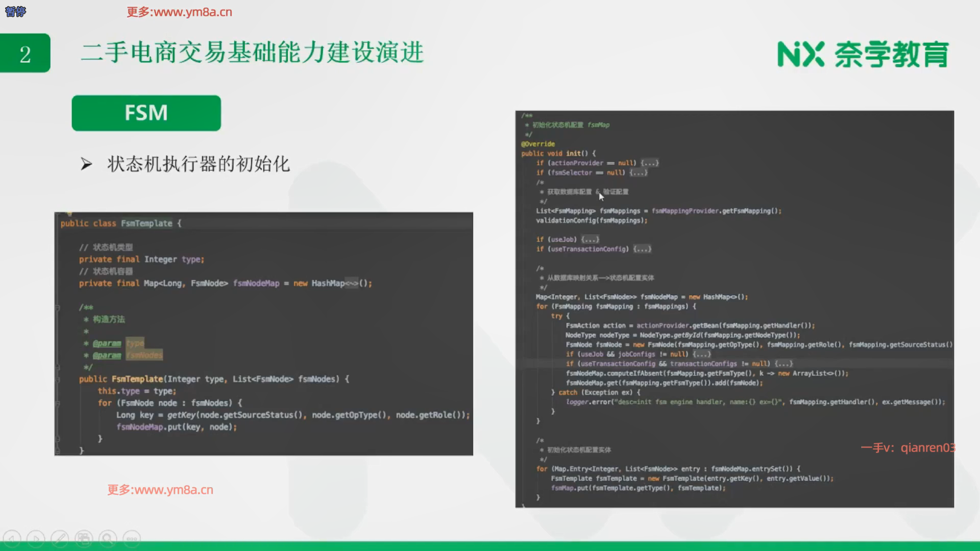
Task: Collapse the Javadoc fold marker in FsmTemplate gutter
Action: 58,308
